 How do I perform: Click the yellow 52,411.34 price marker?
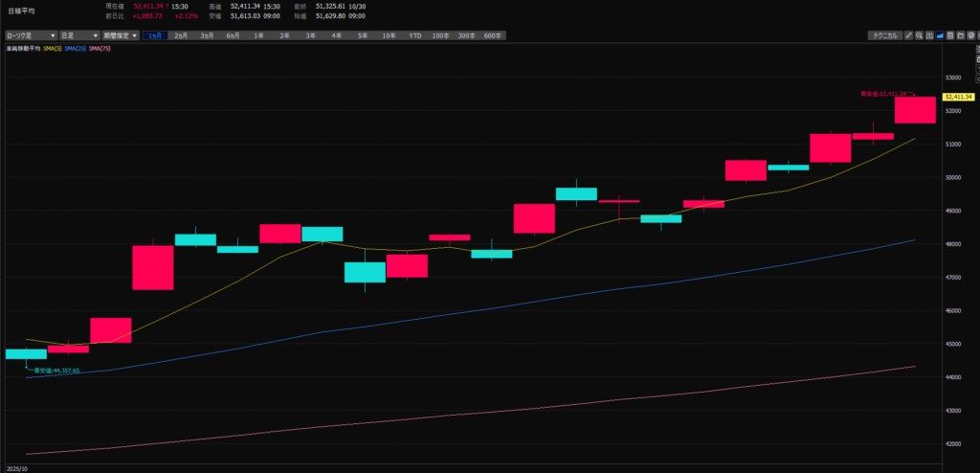coord(958,97)
